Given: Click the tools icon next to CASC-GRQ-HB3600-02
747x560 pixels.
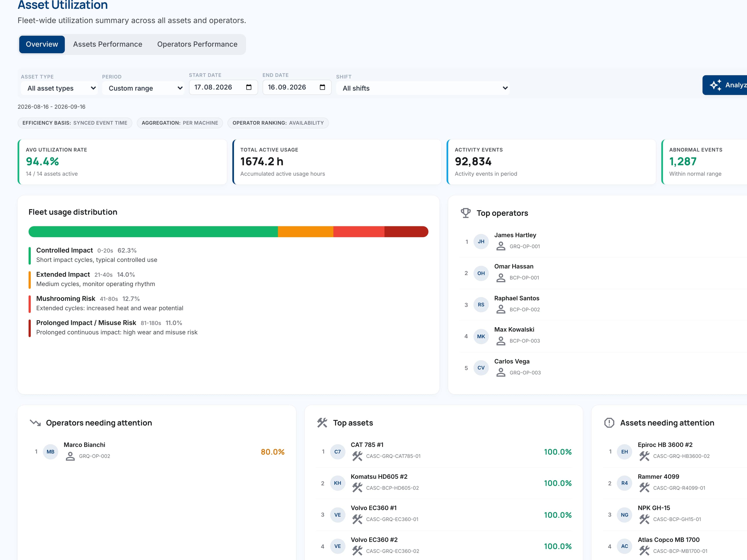Looking at the screenshot, I should pos(644,456).
